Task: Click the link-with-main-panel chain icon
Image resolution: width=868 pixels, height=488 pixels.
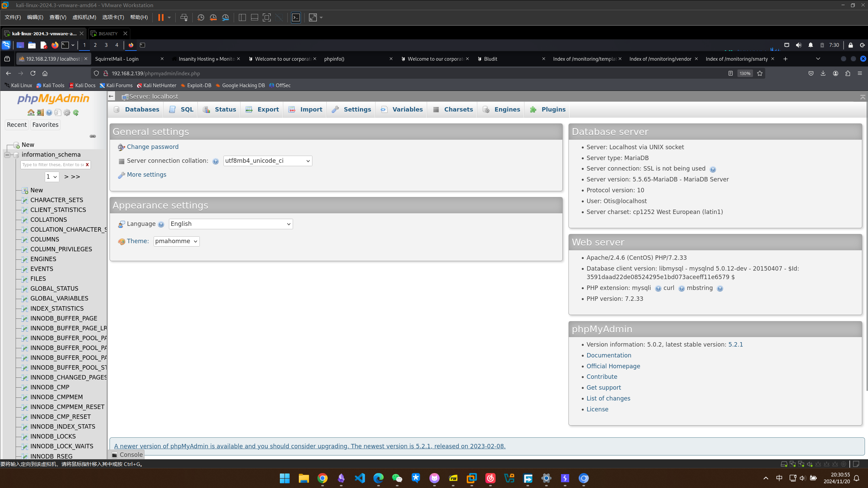Action: pos(93,136)
